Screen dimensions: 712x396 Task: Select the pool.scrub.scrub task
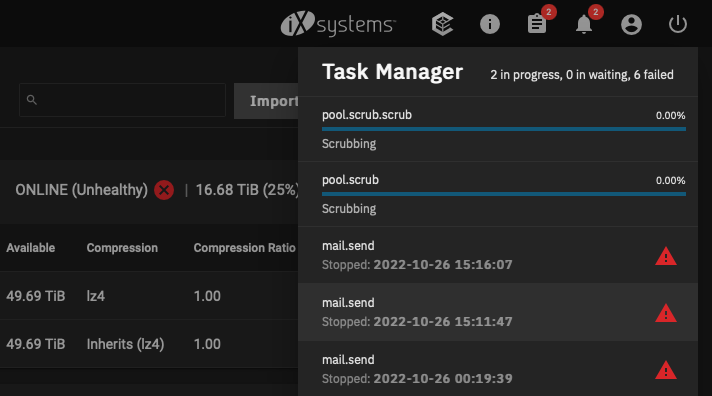click(x=498, y=129)
